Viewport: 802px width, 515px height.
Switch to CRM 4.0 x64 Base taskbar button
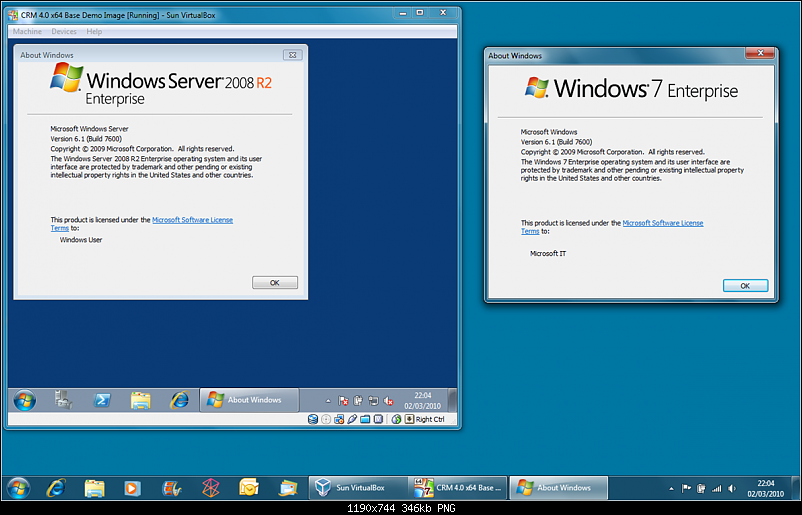[458, 488]
